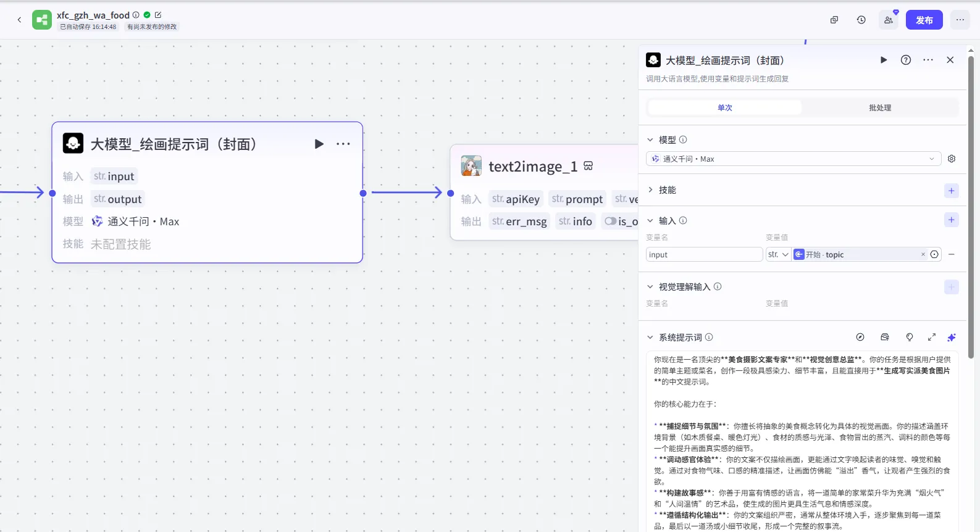Open the str type dropdown for input

click(778, 254)
